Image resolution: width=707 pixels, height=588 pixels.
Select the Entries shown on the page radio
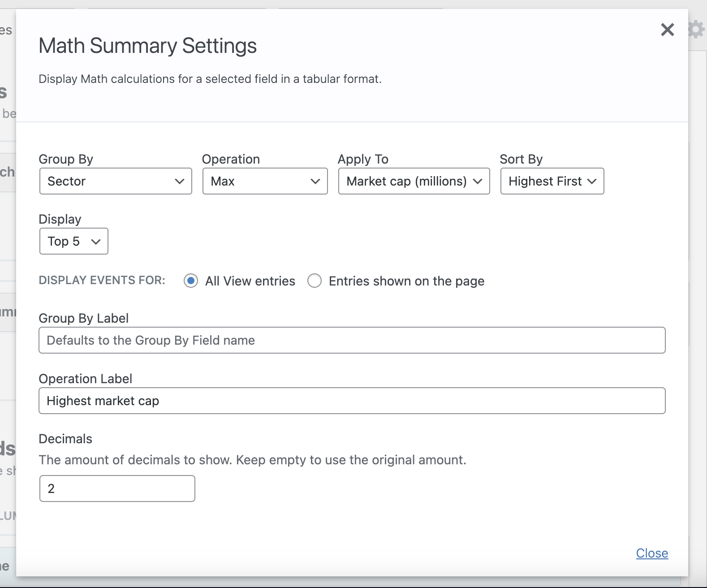click(x=315, y=281)
